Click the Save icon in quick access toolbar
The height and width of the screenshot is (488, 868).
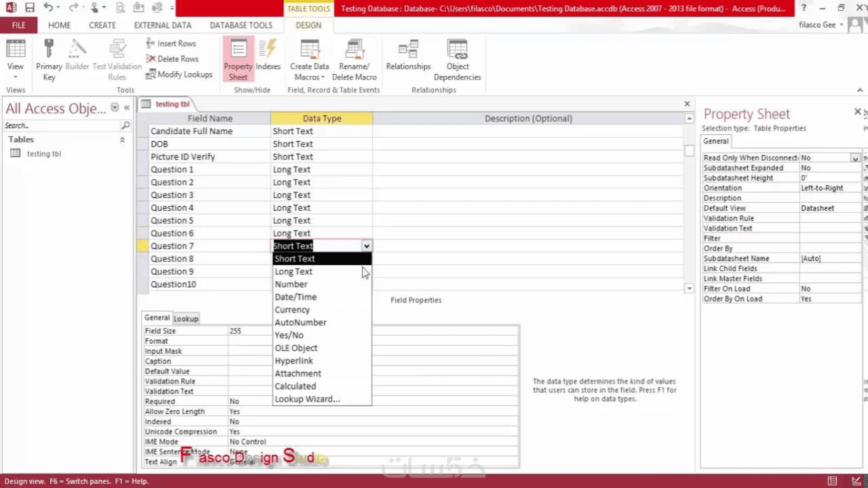(x=30, y=7)
